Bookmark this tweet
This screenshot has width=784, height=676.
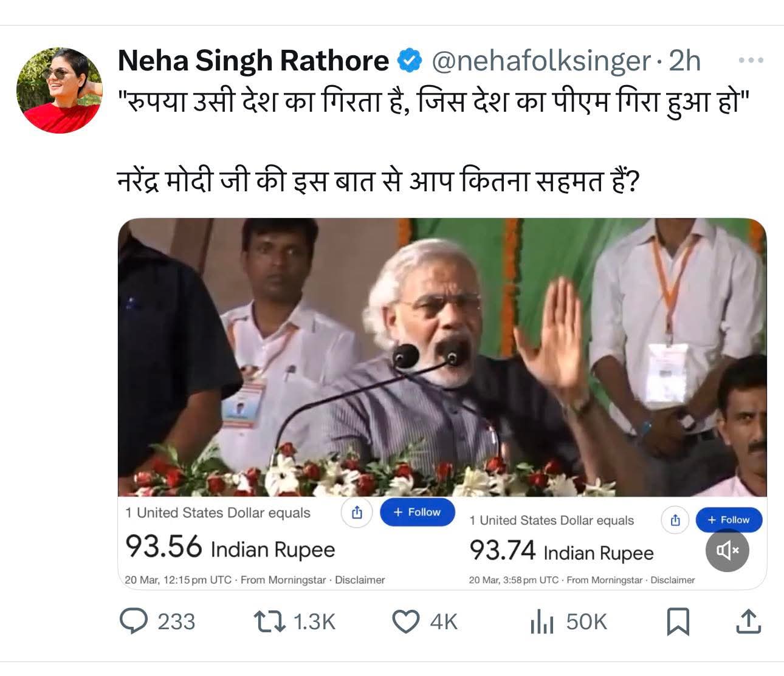678,621
